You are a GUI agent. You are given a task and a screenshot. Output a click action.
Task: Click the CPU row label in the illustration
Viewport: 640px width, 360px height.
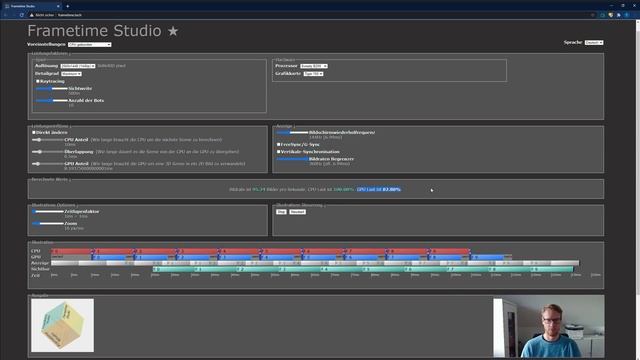click(36, 251)
